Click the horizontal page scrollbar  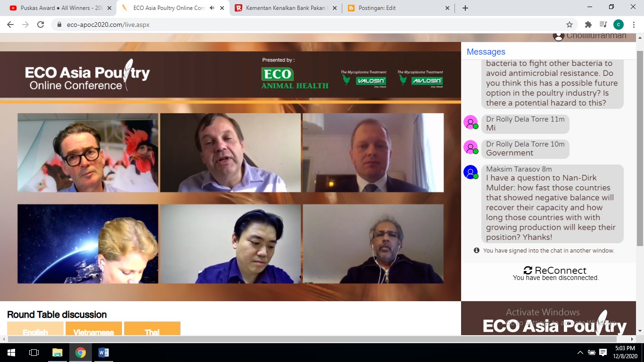[x=312, y=339]
